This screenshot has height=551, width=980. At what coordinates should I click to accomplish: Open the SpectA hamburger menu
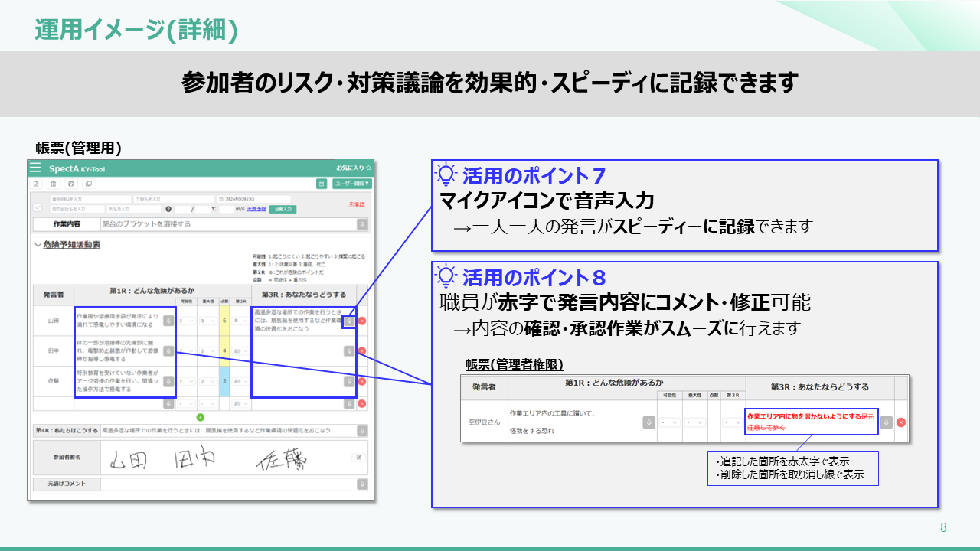(35, 168)
